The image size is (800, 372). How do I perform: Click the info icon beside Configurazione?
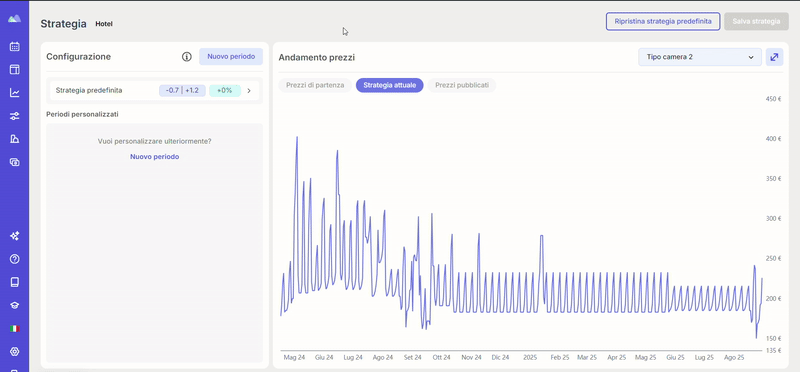[x=187, y=57]
